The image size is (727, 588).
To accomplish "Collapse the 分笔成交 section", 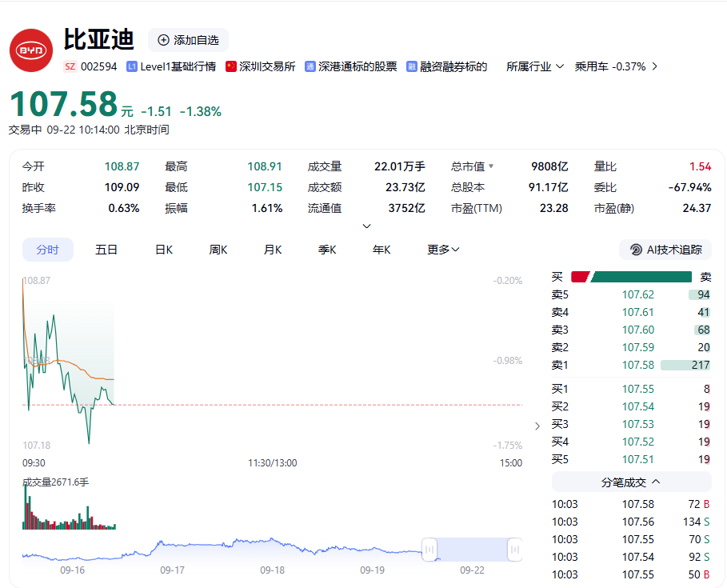I will tap(631, 482).
